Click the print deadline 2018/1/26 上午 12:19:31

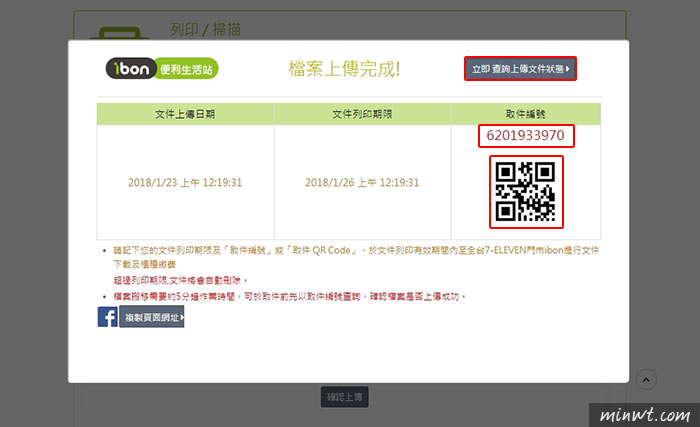[x=362, y=182]
